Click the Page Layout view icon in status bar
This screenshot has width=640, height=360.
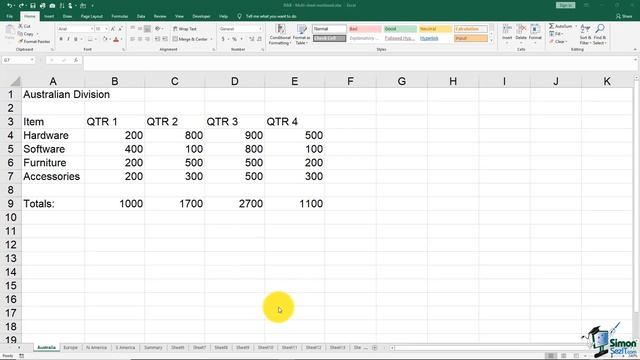[563, 356]
